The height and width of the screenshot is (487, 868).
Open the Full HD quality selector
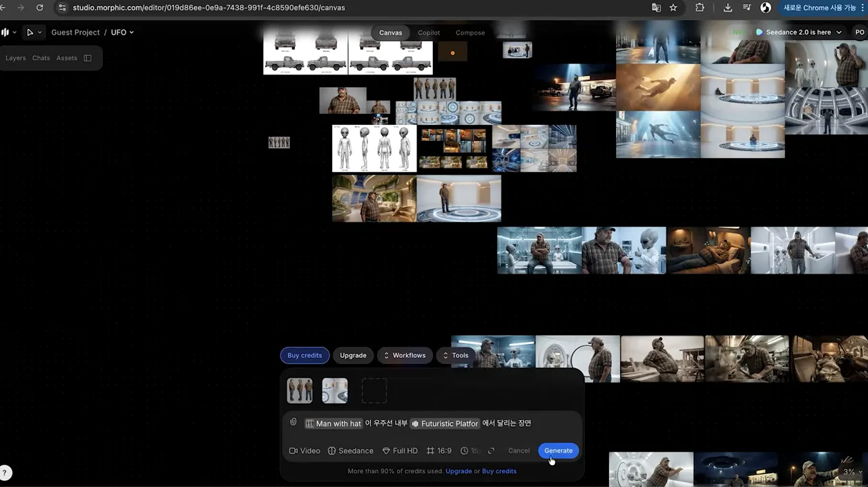(400, 450)
